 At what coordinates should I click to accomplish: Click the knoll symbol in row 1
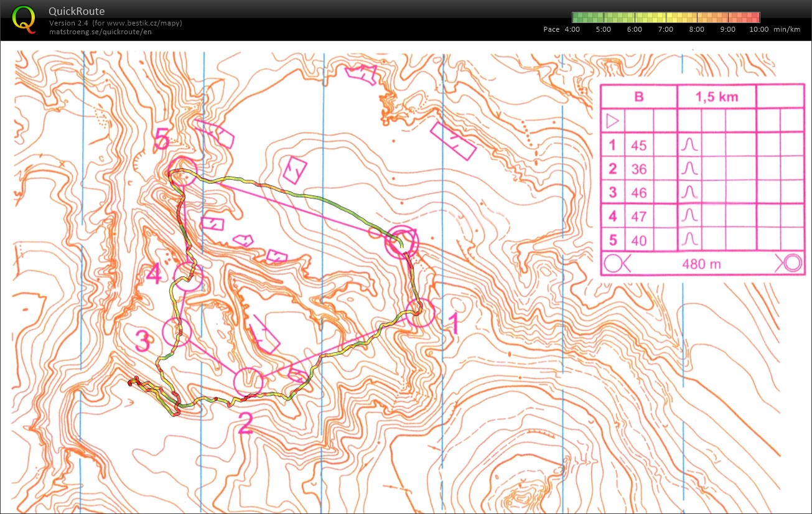[689, 145]
